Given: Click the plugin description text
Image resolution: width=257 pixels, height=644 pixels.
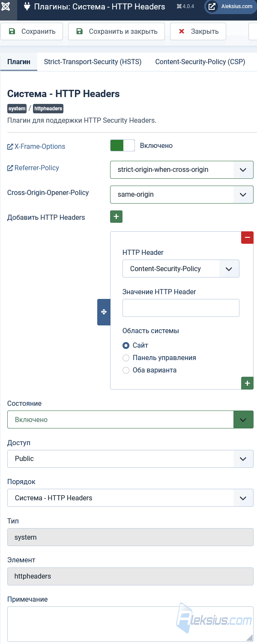Looking at the screenshot, I should (x=82, y=120).
